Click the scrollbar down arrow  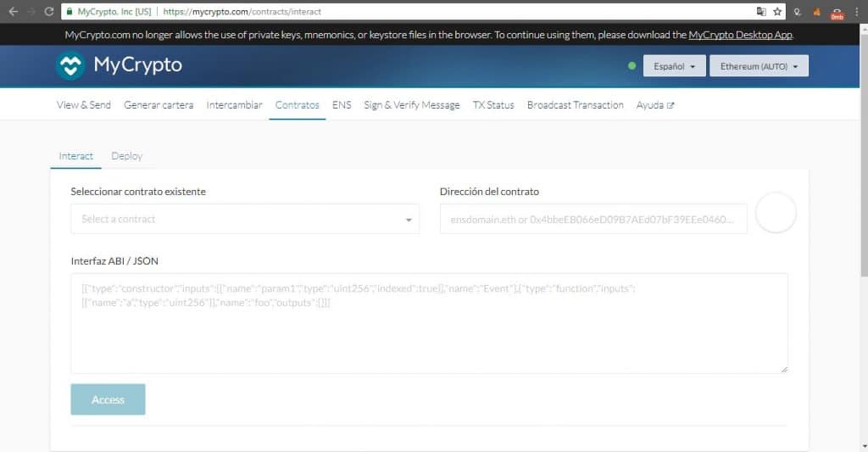[x=864, y=446]
